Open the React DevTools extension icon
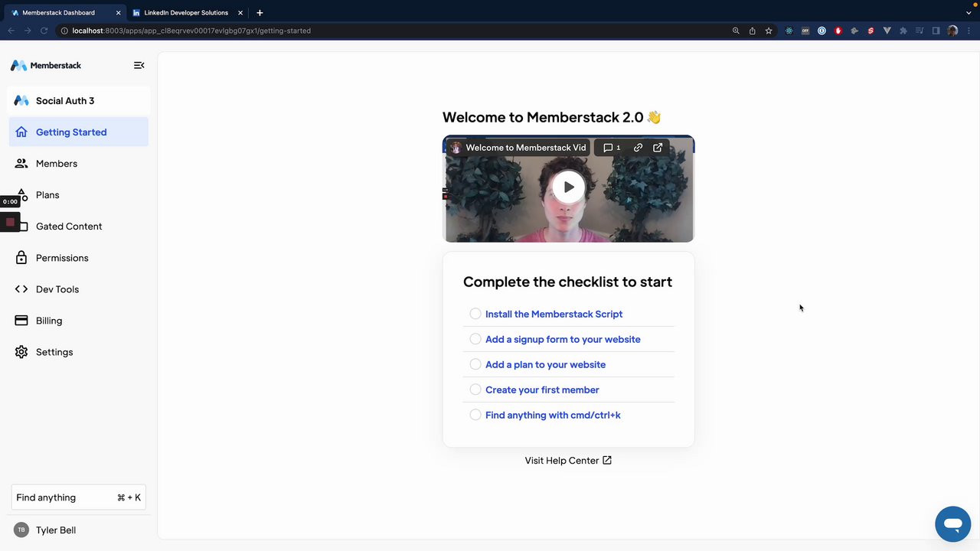 coord(789,31)
